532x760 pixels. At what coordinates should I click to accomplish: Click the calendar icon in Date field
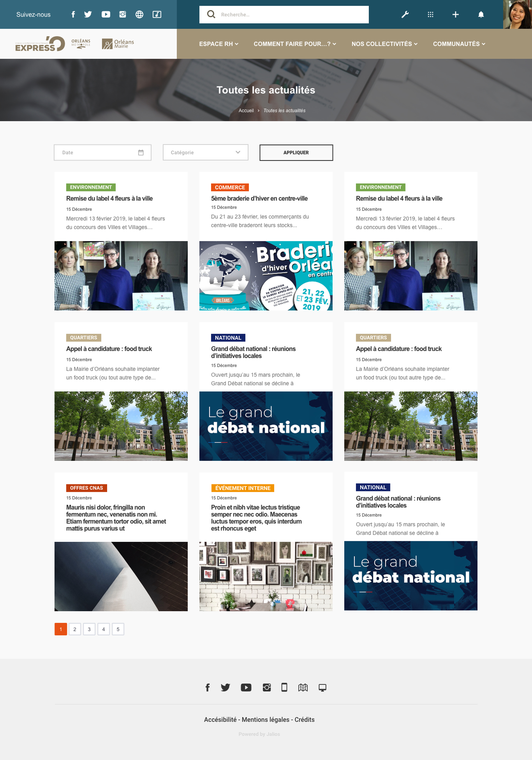click(x=141, y=153)
